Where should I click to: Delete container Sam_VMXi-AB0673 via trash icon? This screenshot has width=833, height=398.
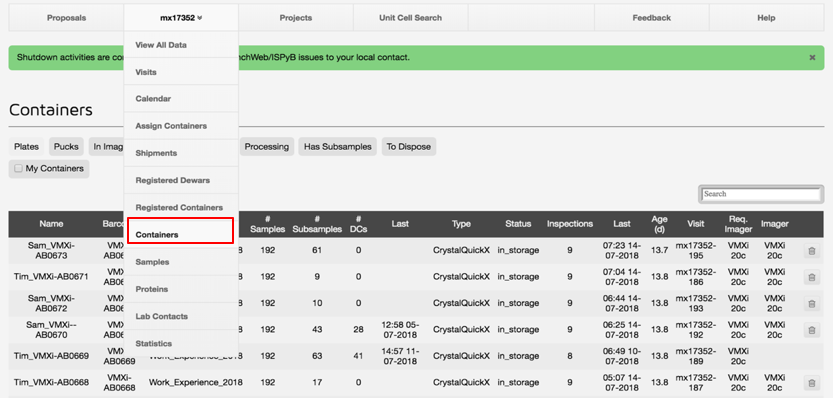[x=811, y=251]
